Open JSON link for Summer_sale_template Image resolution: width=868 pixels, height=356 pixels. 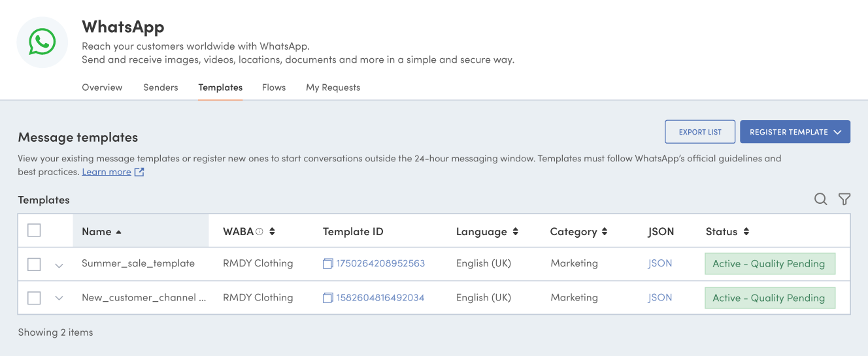click(x=660, y=263)
